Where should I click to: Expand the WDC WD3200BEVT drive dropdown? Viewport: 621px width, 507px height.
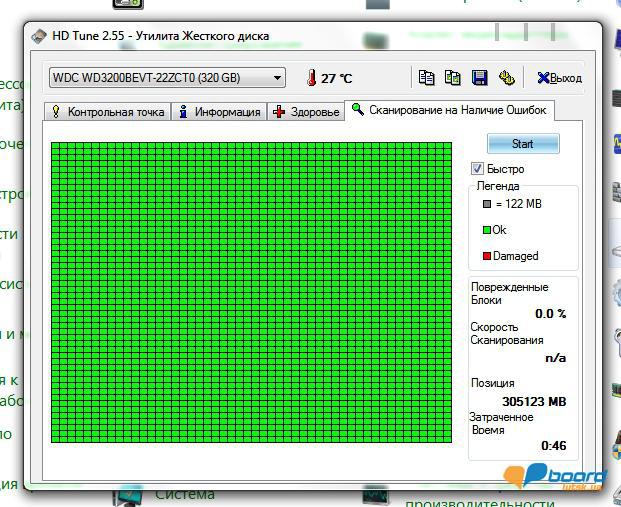(x=277, y=78)
